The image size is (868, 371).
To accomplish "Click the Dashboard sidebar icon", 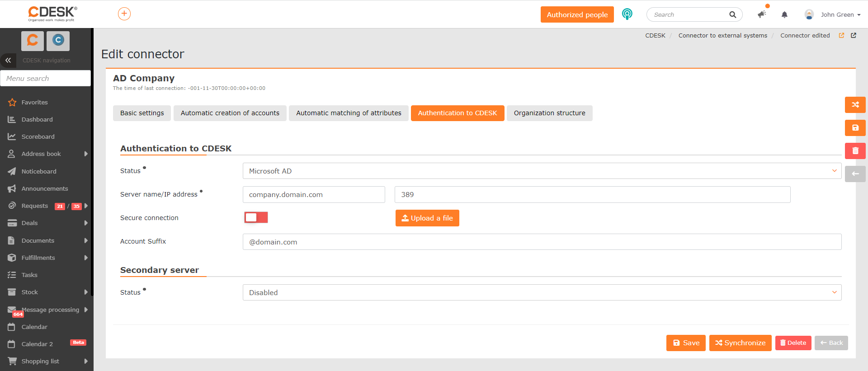I will click(12, 119).
